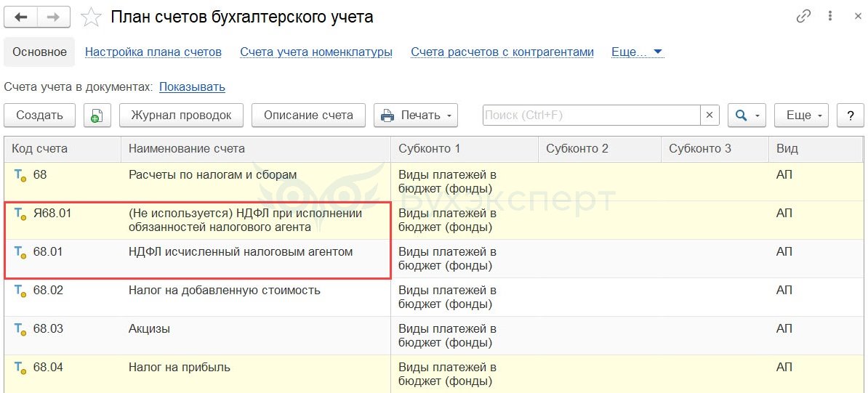Create new account by copying icon button

[97, 115]
